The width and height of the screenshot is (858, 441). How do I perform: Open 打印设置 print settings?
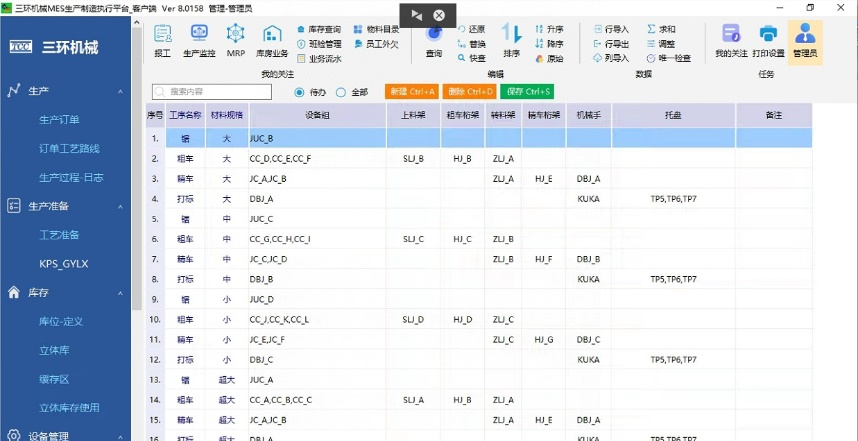[768, 41]
